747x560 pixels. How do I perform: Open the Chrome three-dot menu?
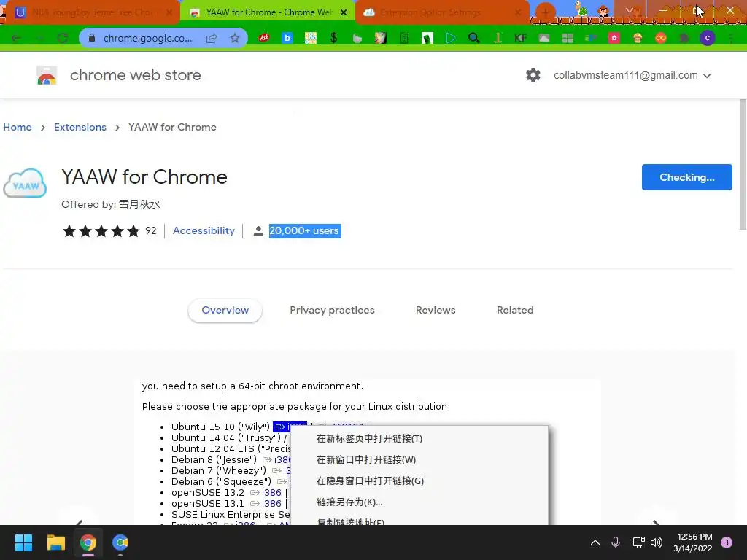730,38
